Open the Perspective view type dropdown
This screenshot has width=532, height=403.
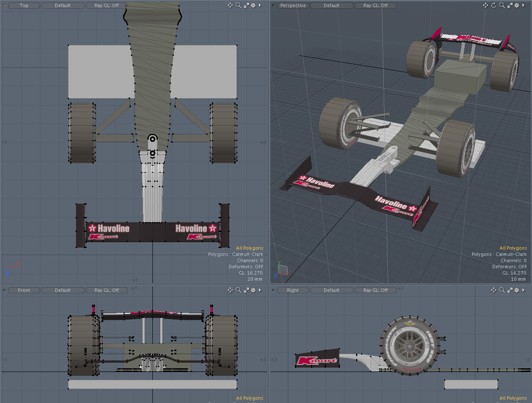293,5
